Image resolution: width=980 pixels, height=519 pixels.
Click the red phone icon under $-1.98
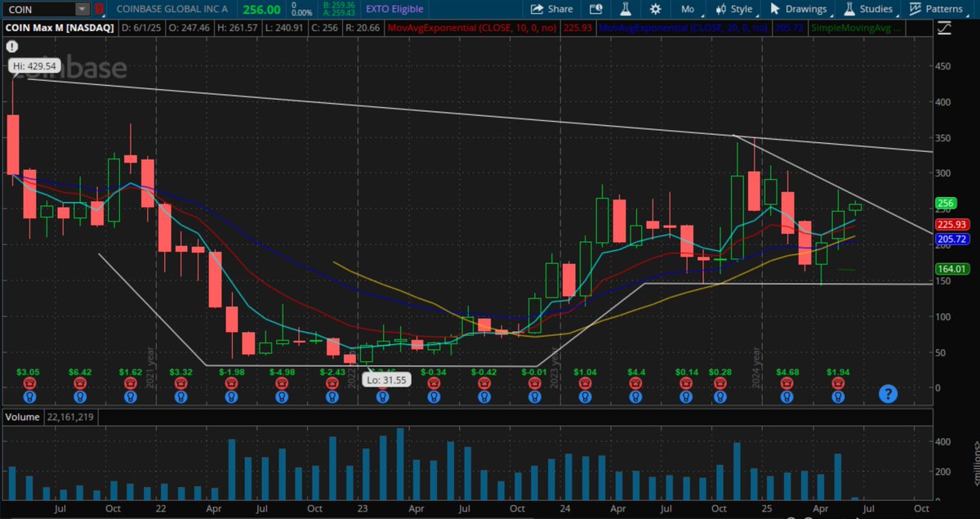click(x=231, y=383)
